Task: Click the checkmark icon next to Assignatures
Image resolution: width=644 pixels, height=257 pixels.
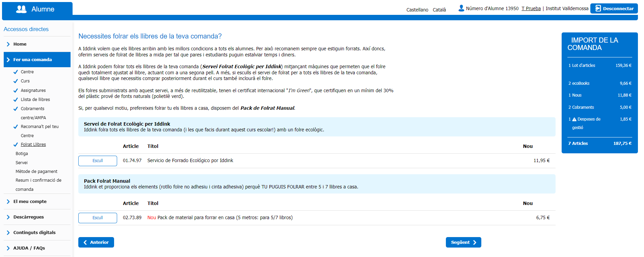Action: (x=16, y=91)
